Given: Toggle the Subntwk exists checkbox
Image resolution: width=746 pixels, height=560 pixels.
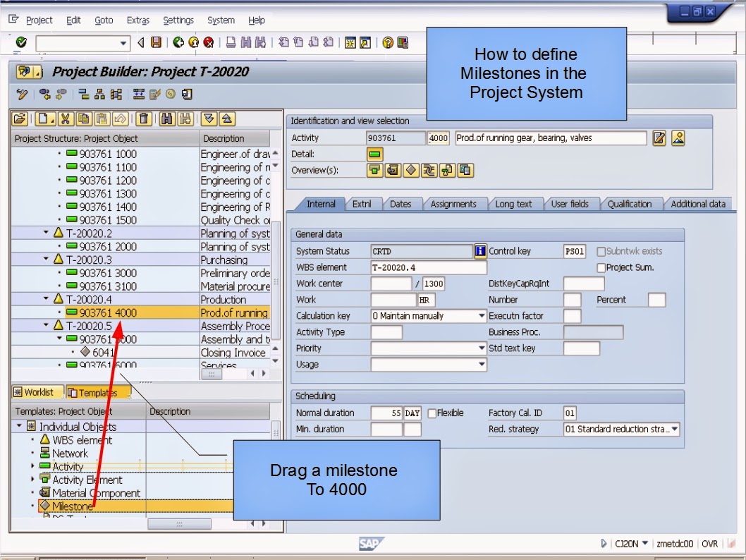Looking at the screenshot, I should pos(601,252).
